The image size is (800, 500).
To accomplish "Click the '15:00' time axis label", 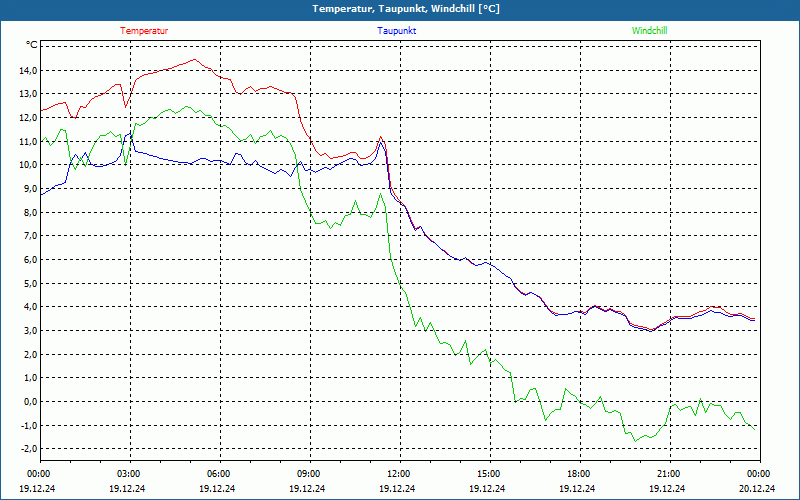I will pyautogui.click(x=490, y=473).
